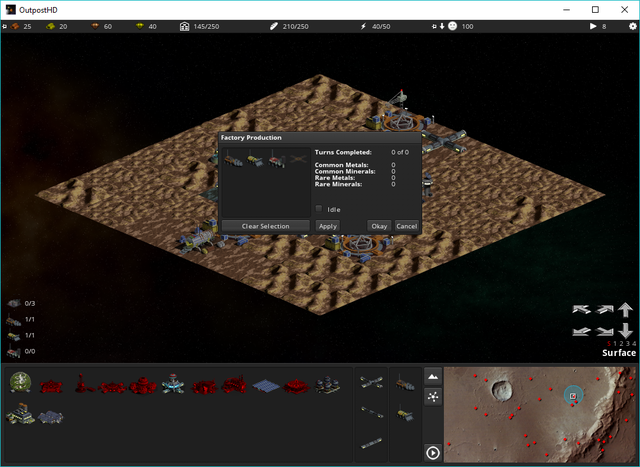Screen dimensions: 640x467
Task: Click the rare metals resource icon showing 60
Action: click(95, 27)
